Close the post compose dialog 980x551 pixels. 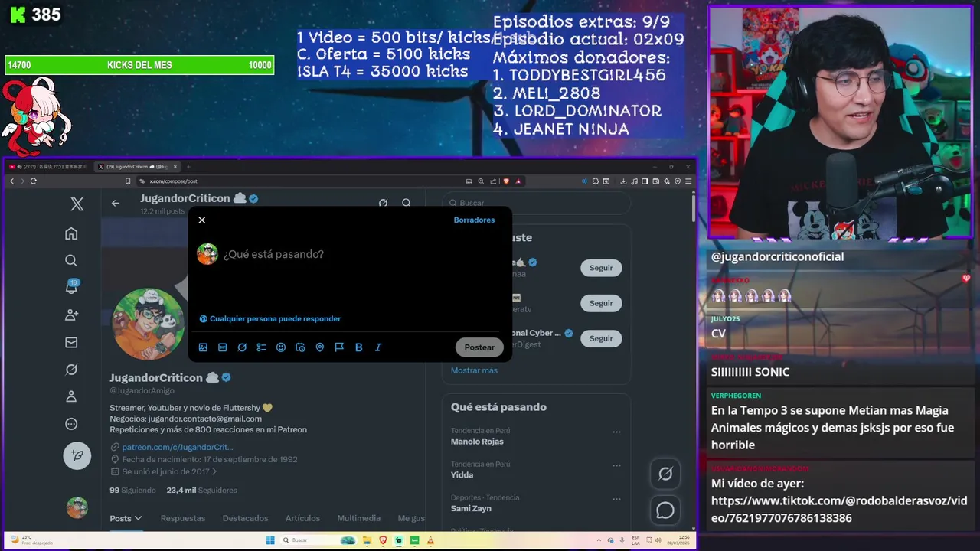click(201, 220)
